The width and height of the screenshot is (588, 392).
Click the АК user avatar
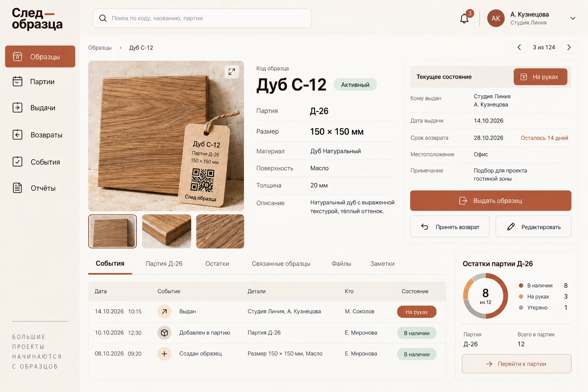click(496, 18)
